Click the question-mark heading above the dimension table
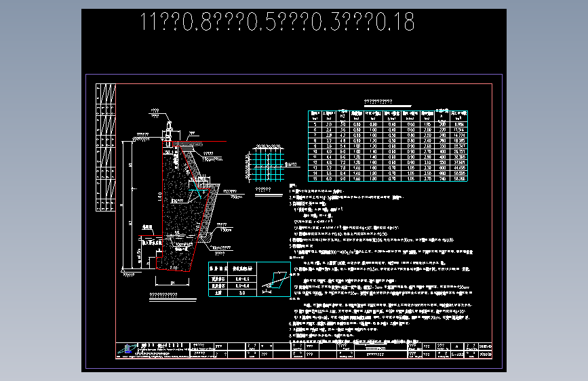Viewport: 588px width, 381px height. point(378,101)
